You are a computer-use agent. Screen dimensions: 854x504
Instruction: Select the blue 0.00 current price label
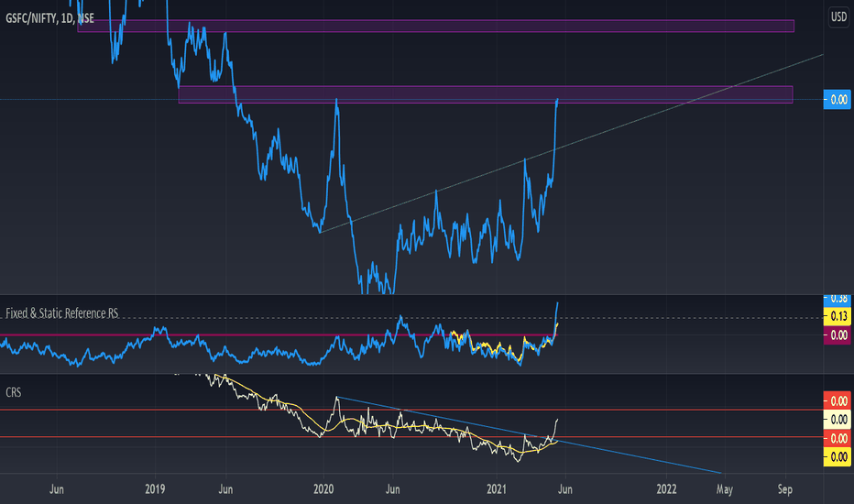pyautogui.click(x=838, y=100)
